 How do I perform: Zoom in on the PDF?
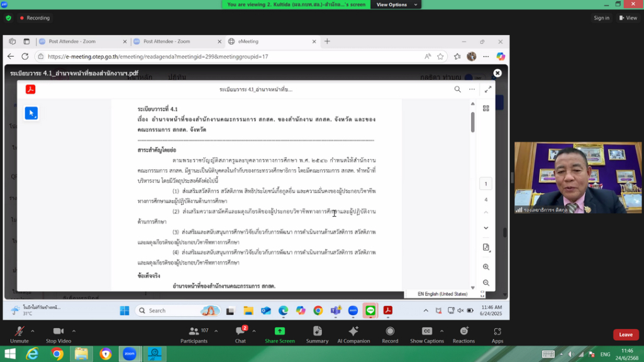pyautogui.click(x=486, y=266)
